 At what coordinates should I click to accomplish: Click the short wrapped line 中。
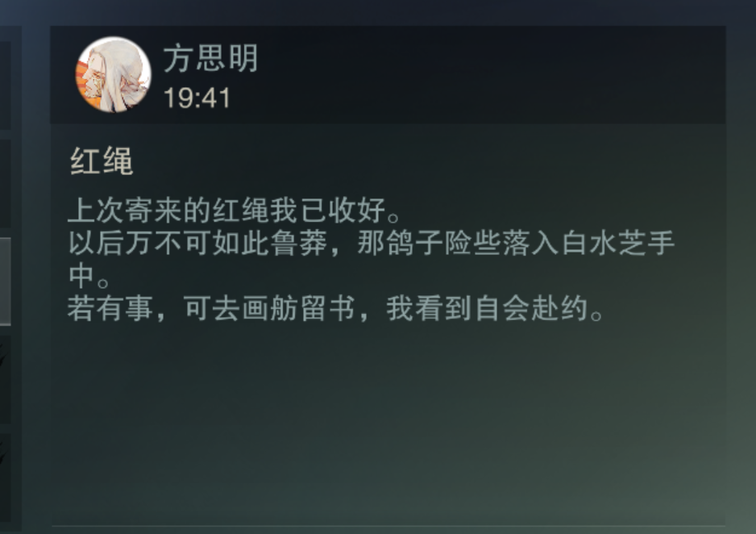point(89,275)
